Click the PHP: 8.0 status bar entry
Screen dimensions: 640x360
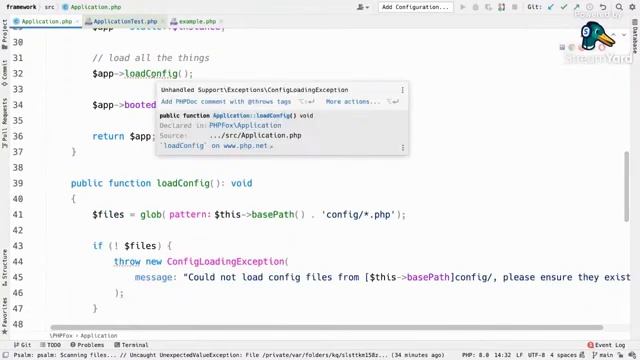pyautogui.click(x=476, y=355)
